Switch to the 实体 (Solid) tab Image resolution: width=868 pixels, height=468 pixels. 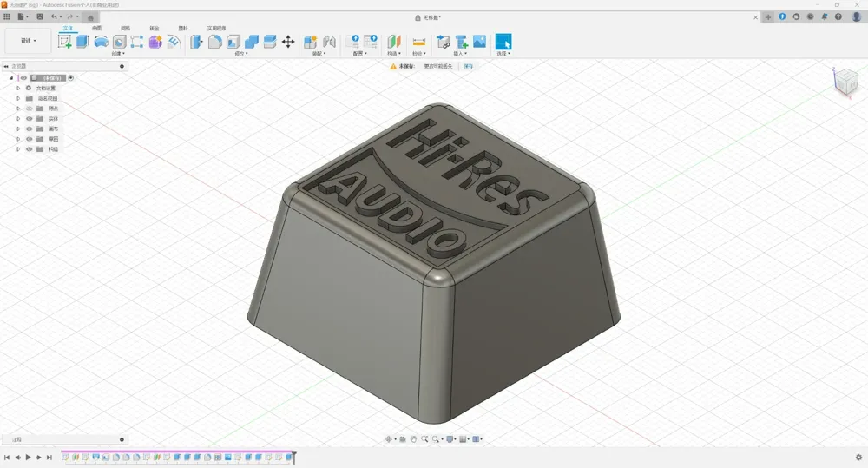[x=68, y=29]
